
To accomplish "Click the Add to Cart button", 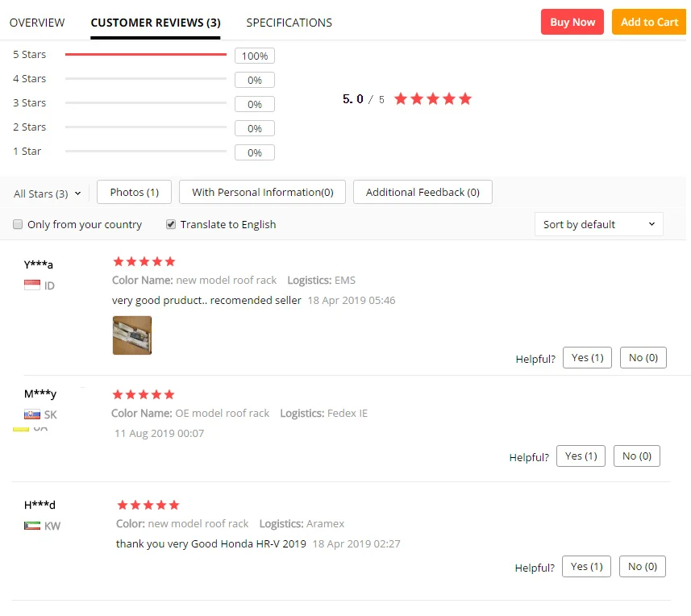I will click(x=649, y=22).
